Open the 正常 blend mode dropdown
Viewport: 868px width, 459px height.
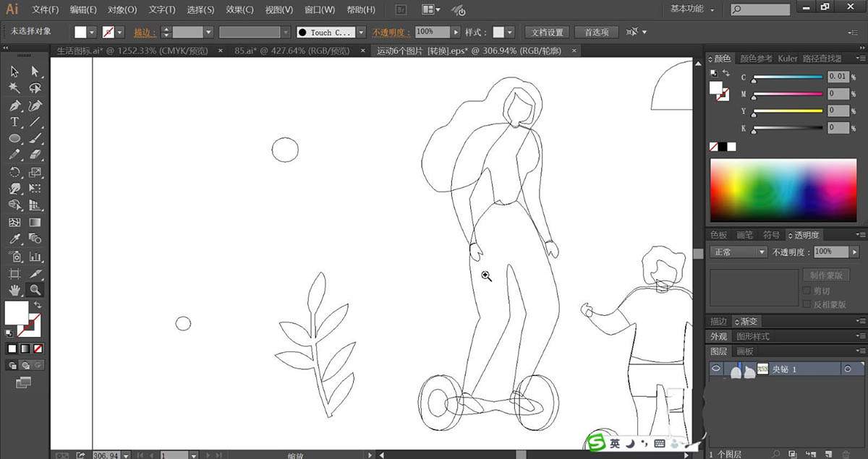point(738,252)
